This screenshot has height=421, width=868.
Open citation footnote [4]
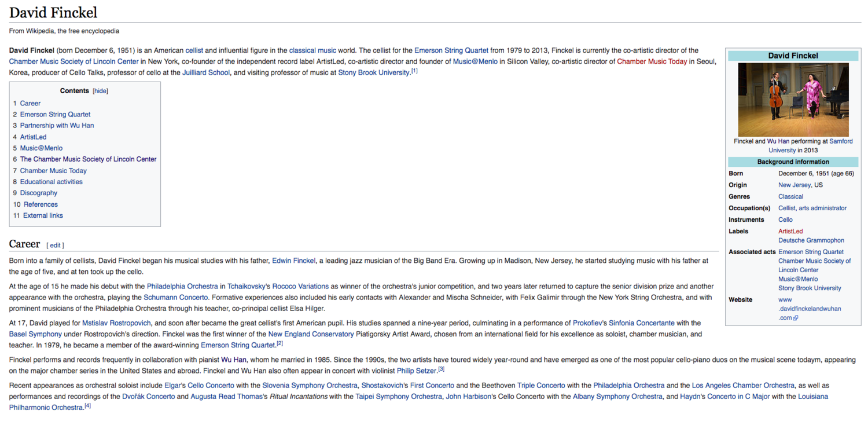(87, 406)
